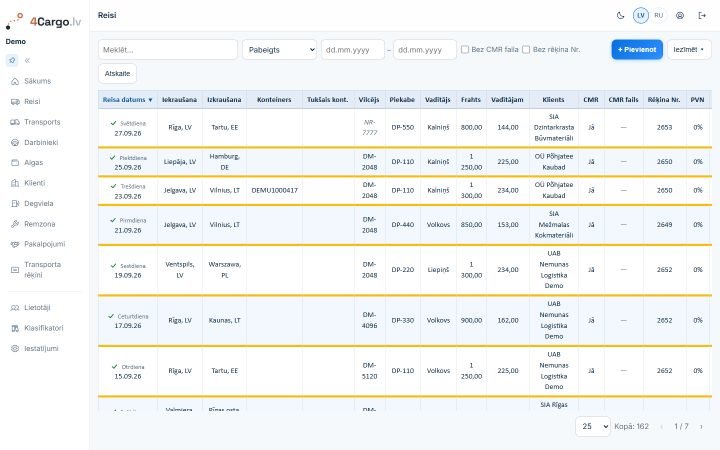
Task: Click the + Pievienot button
Action: click(x=637, y=50)
